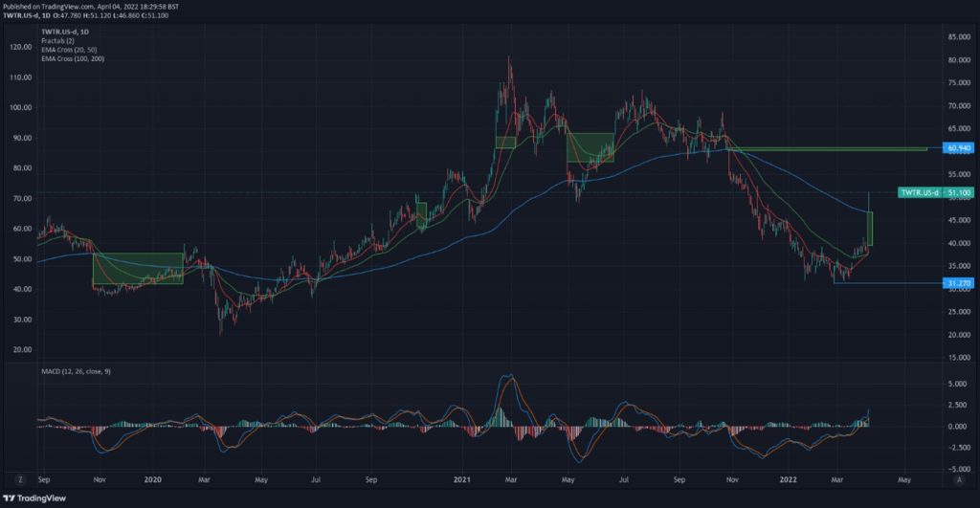Click the 2022 label on the time axis

pyautogui.click(x=789, y=480)
